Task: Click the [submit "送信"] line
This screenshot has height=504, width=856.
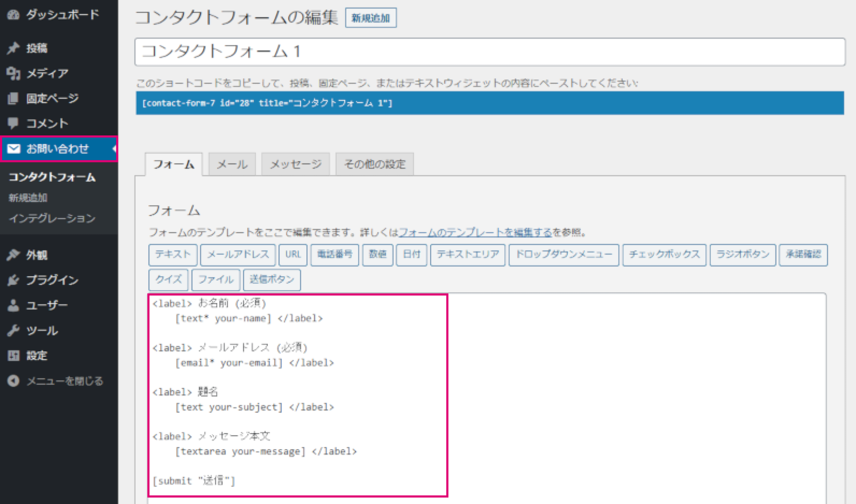Action: [194, 481]
